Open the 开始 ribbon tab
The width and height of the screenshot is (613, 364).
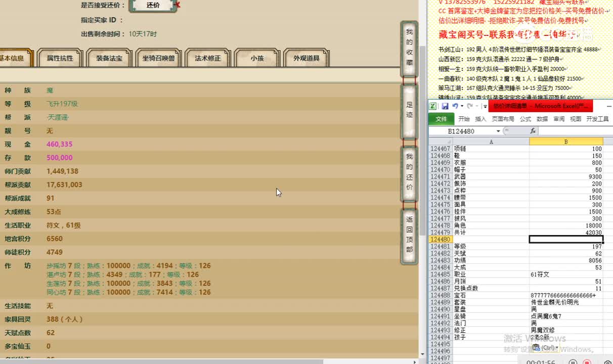[464, 119]
